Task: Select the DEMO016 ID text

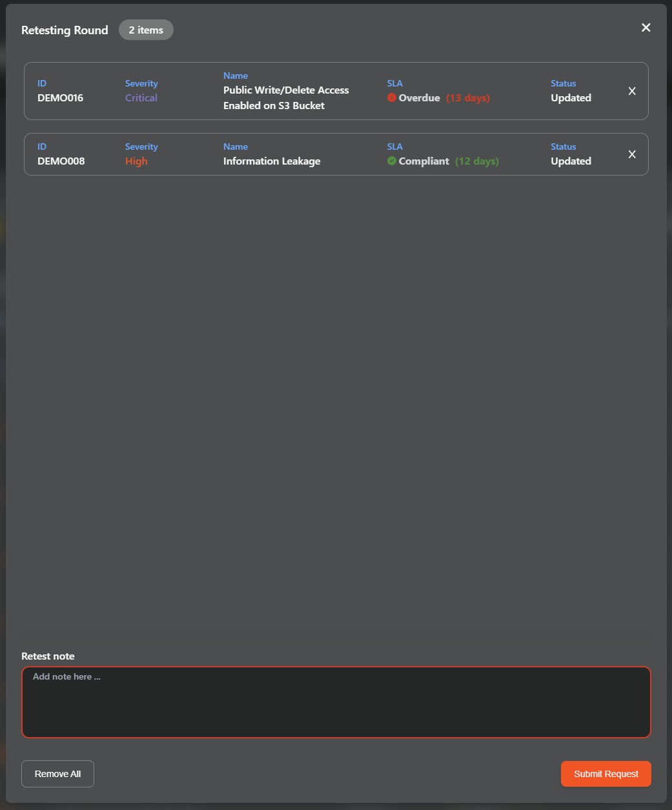Action: coord(60,98)
